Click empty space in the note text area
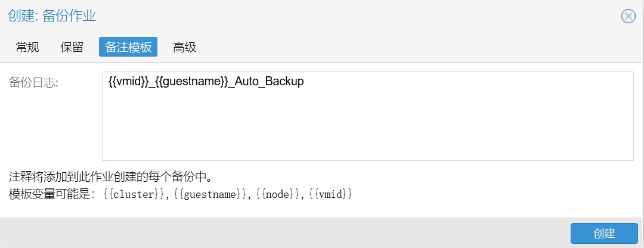Image resolution: width=644 pixels, height=248 pixels. click(x=368, y=128)
